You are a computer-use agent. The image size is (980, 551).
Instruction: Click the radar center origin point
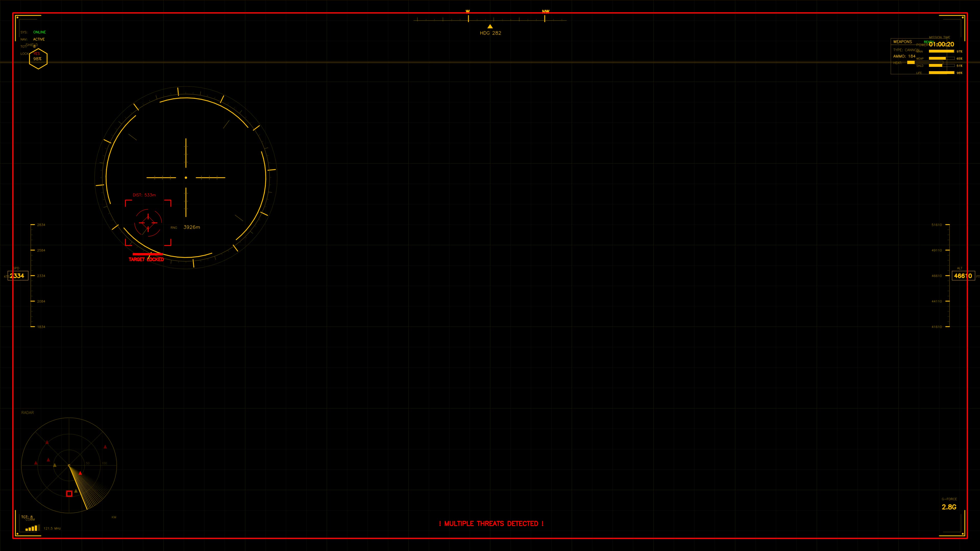(x=69, y=465)
